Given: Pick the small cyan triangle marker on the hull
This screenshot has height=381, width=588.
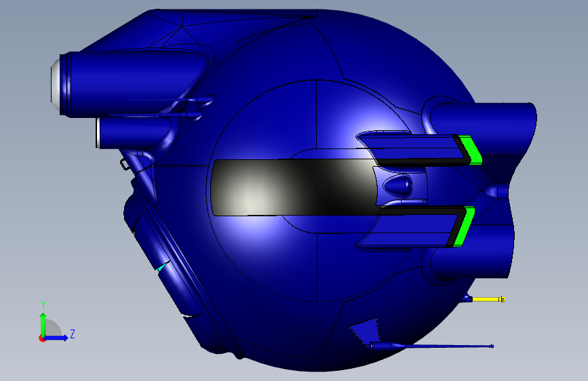Looking at the screenshot, I should coord(162,267).
